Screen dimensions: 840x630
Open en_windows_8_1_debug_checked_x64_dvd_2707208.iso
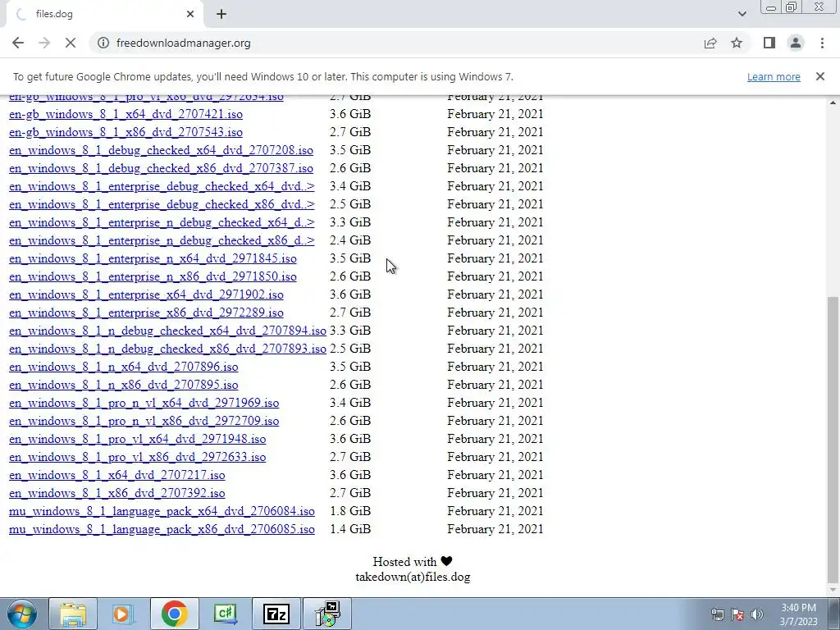click(162, 150)
